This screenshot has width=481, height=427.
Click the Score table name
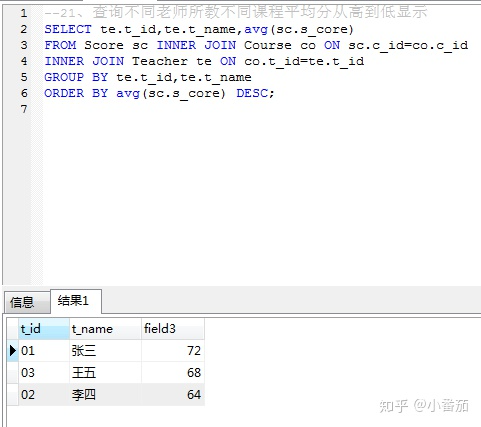104,45
